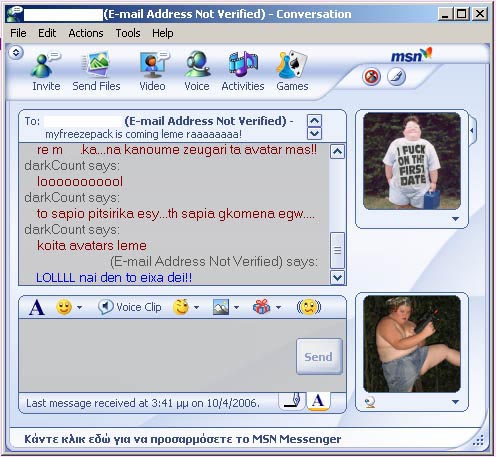This screenshot has height=457, width=496.
Task: Open the Help menu
Action: coord(163,33)
